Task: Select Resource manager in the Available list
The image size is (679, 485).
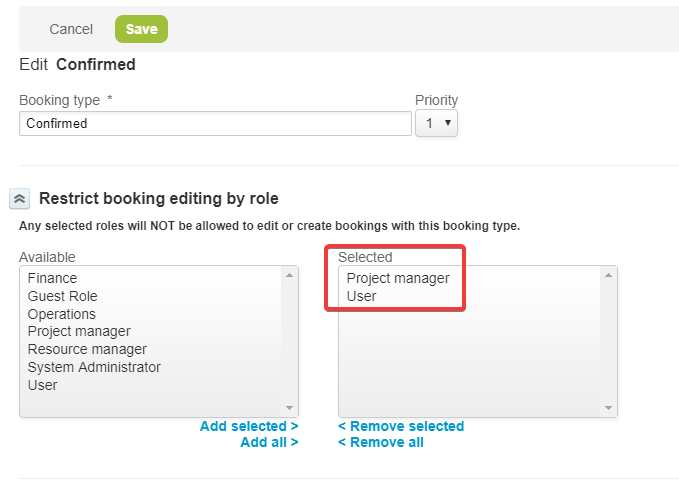Action: coord(87,349)
